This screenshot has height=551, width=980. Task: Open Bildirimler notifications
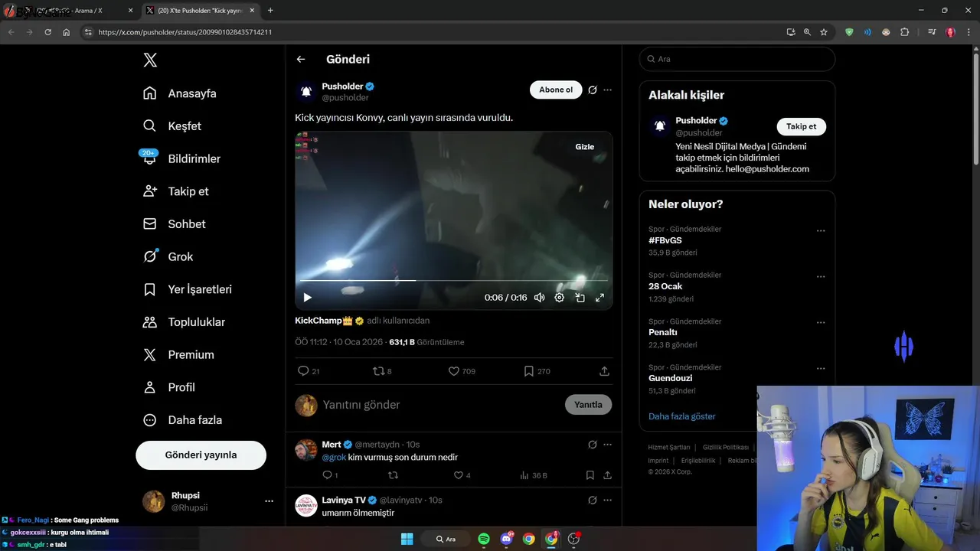point(181,158)
